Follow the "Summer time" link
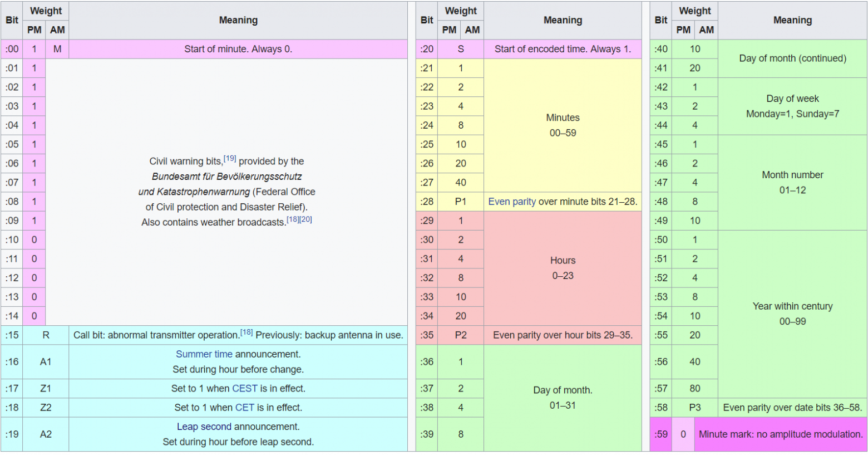The width and height of the screenshot is (868, 455). tap(204, 354)
